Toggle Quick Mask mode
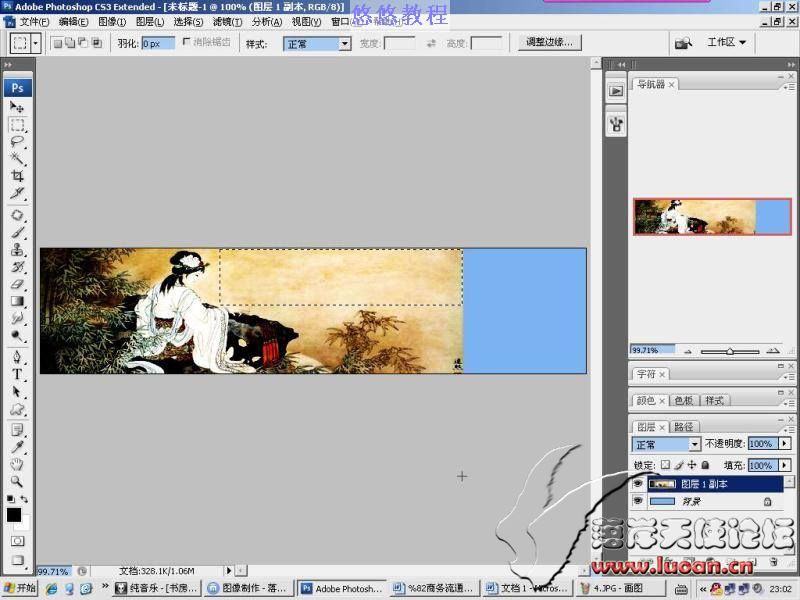The image size is (800, 600). (17, 541)
